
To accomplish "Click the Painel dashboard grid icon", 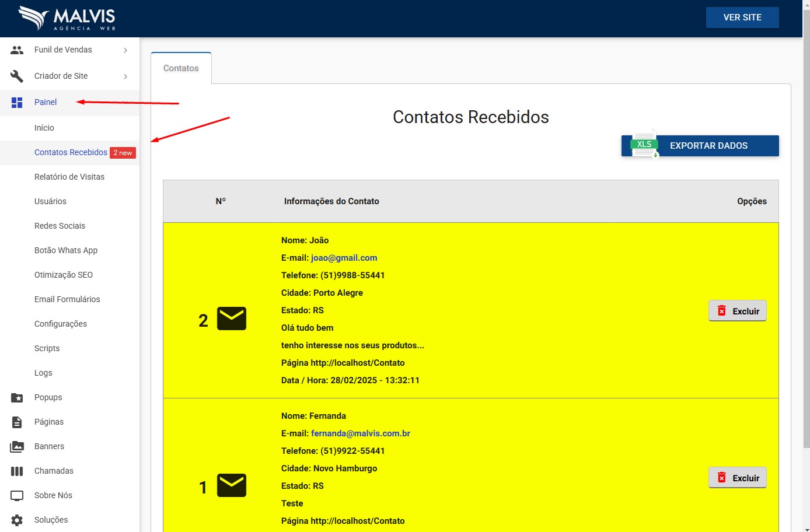I will point(17,103).
